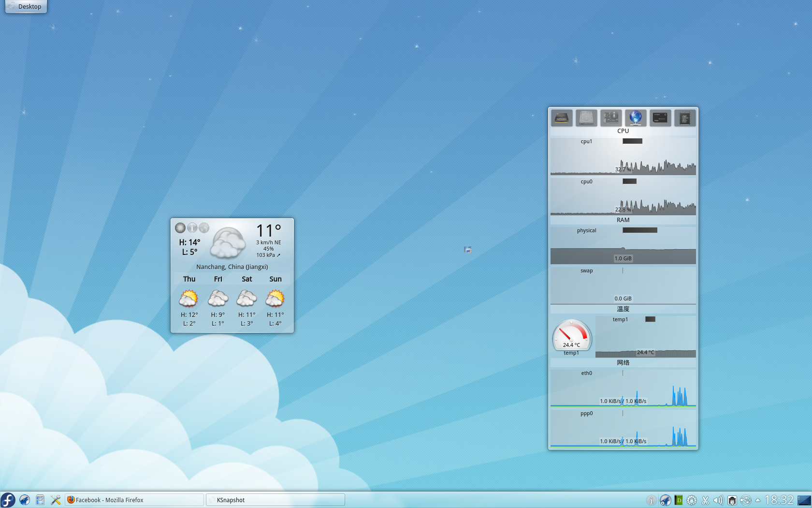The width and height of the screenshot is (812, 508).
Task: Click the swap usage graph
Action: click(x=623, y=285)
